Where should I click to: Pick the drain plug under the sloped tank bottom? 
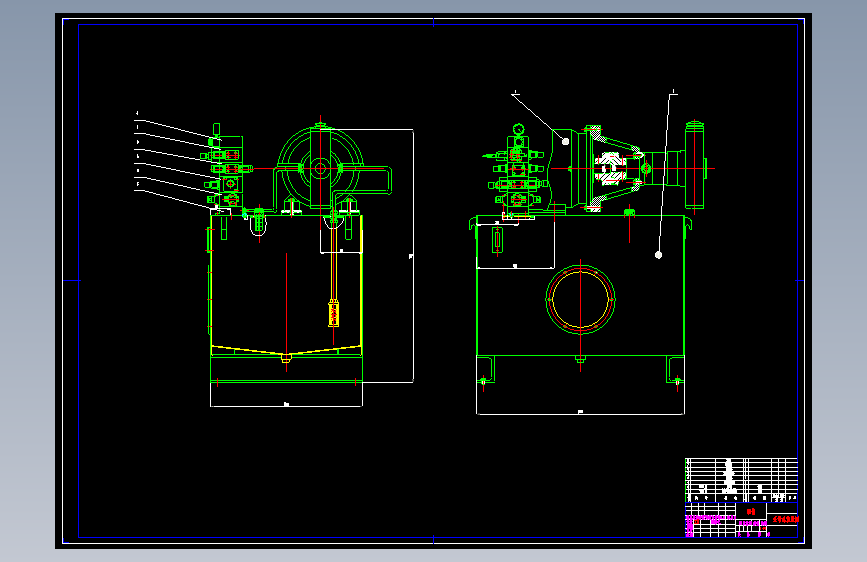[286, 358]
